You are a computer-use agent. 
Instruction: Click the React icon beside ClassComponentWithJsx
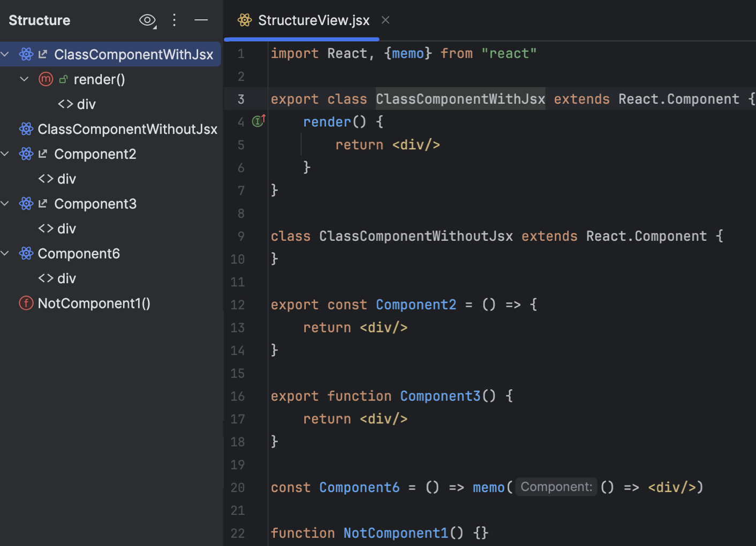26,54
